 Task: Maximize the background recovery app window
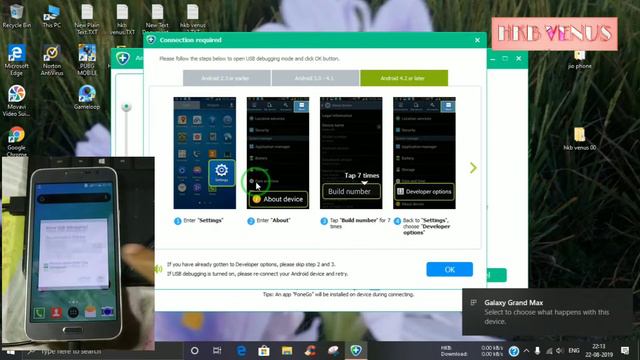point(505,59)
